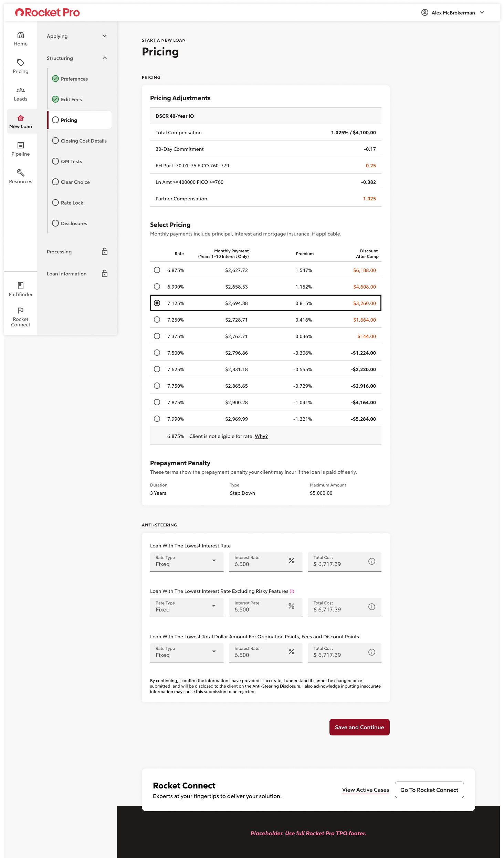The height and width of the screenshot is (858, 504).
Task: Open the Edit Fees step
Action: (71, 100)
